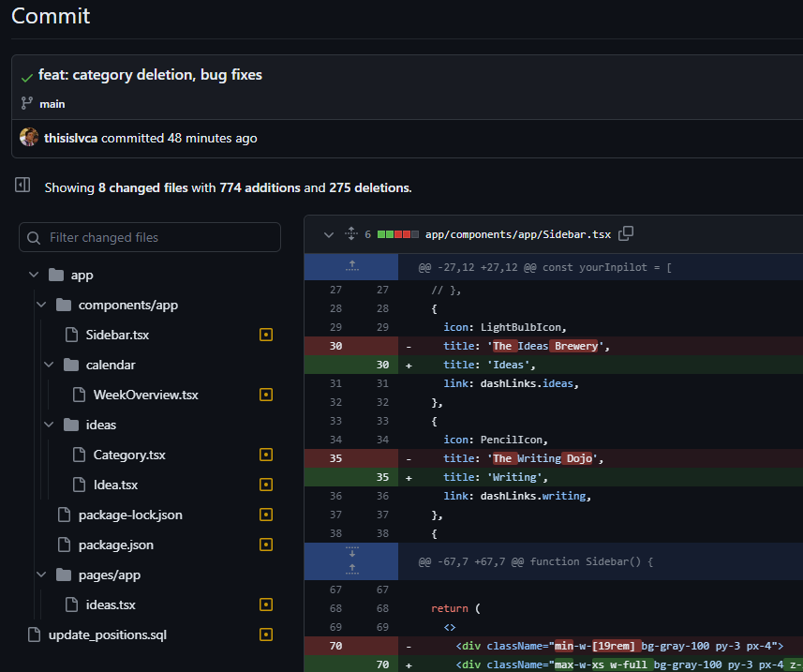Select Category.tsx in the file tree
Image resolution: width=803 pixels, height=672 pixels.
pyautogui.click(x=128, y=455)
